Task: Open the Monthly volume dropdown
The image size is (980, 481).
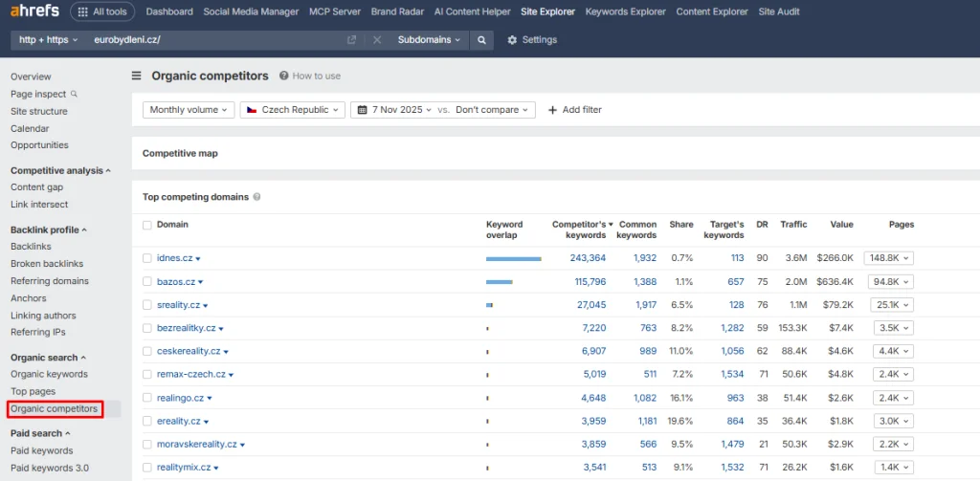Action: [189, 110]
